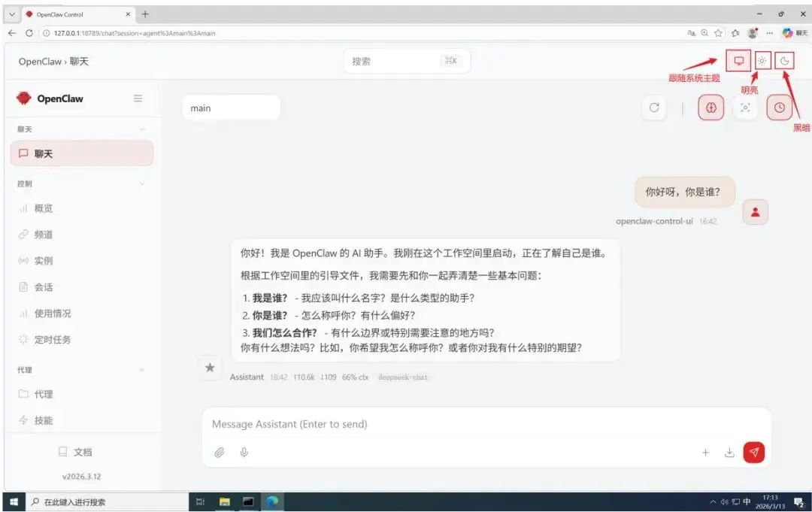
Task: Click the browser tab list dropdown arrow
Action: [12, 14]
